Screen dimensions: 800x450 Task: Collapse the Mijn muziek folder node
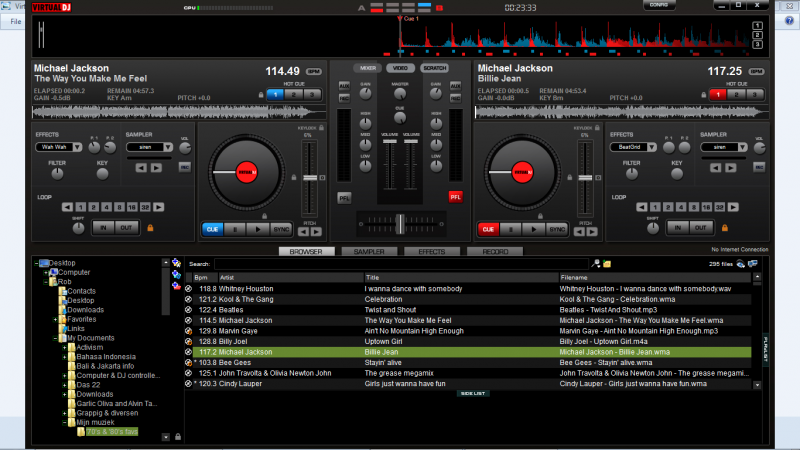tap(64, 422)
